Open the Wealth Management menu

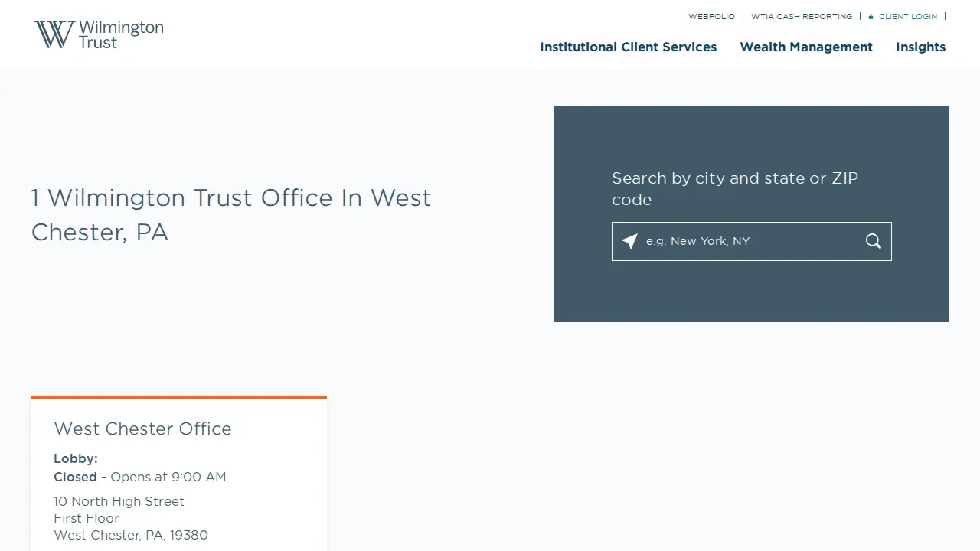pyautogui.click(x=806, y=47)
